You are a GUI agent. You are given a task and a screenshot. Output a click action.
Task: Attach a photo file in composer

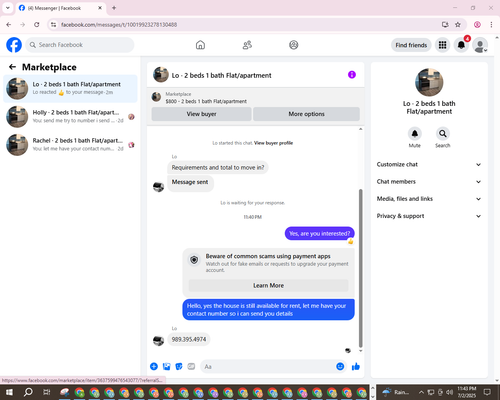pyautogui.click(x=166, y=366)
